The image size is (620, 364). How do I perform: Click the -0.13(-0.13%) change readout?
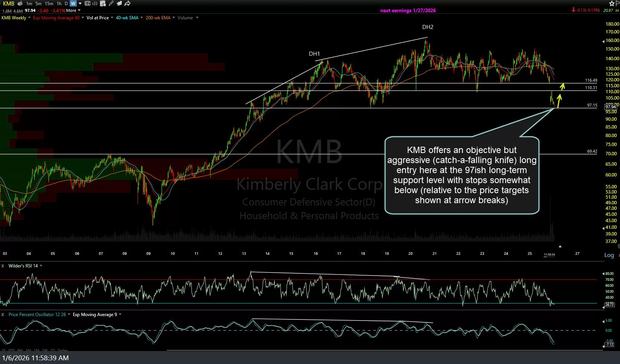click(588, 10)
